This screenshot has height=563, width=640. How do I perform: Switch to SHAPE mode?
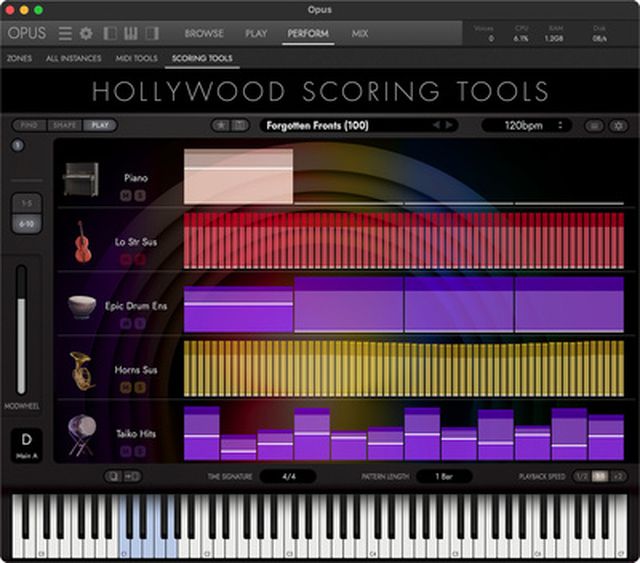64,125
